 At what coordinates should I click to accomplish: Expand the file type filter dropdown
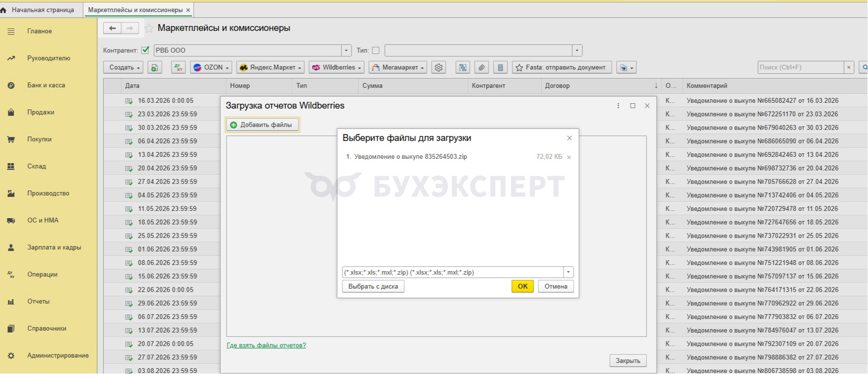[x=568, y=272]
